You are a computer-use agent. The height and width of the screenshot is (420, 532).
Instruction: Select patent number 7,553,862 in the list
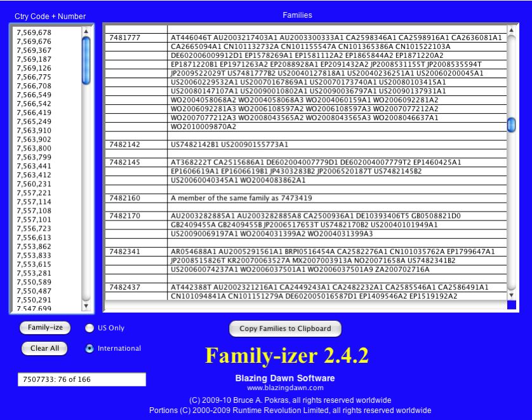(34, 247)
